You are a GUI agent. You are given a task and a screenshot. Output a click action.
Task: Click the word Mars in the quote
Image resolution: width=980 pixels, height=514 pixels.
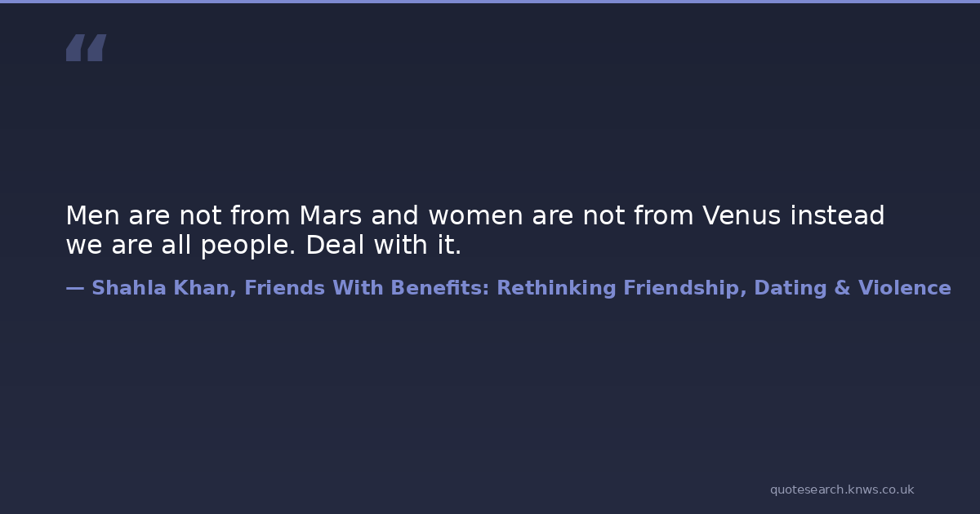click(331, 216)
